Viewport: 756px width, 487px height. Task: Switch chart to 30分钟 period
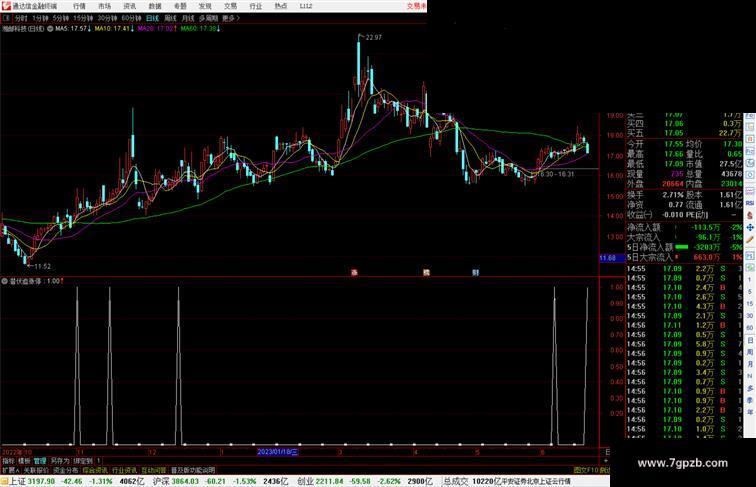click(x=107, y=18)
